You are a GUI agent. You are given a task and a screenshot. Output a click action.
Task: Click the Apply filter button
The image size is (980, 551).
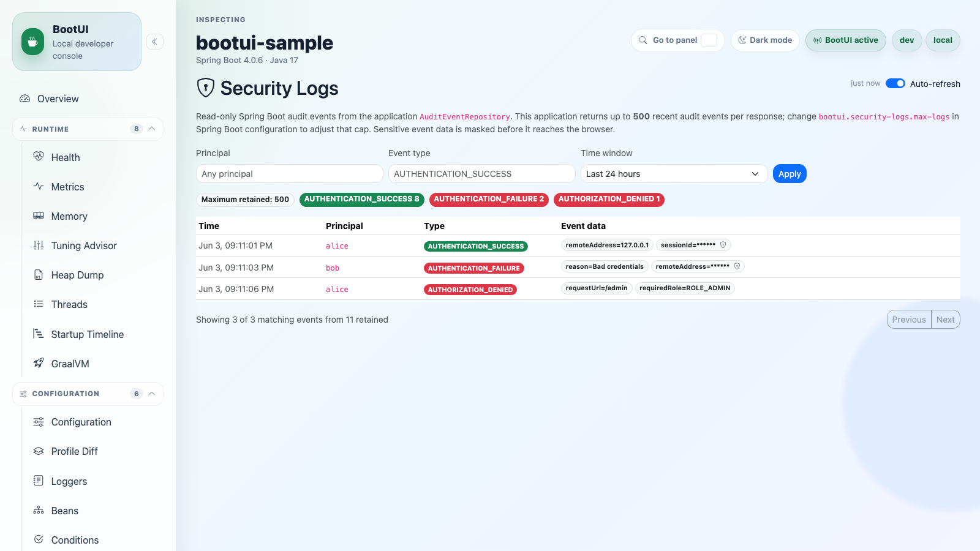point(790,174)
